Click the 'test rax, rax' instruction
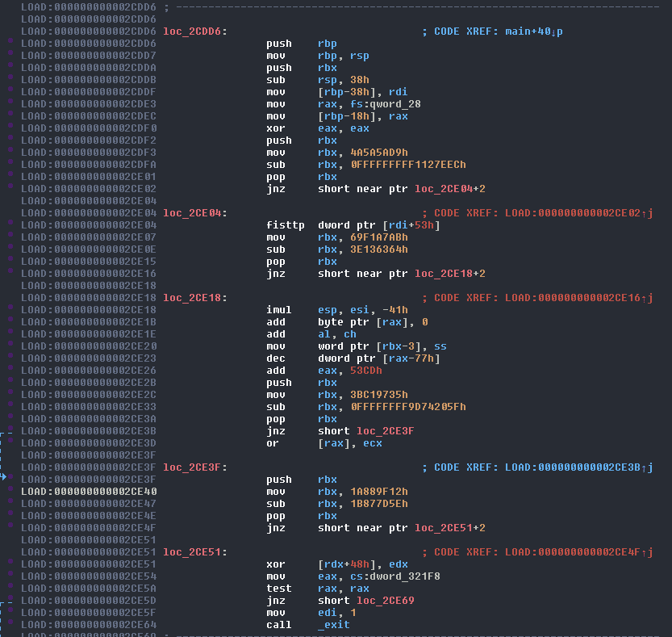 [318, 589]
